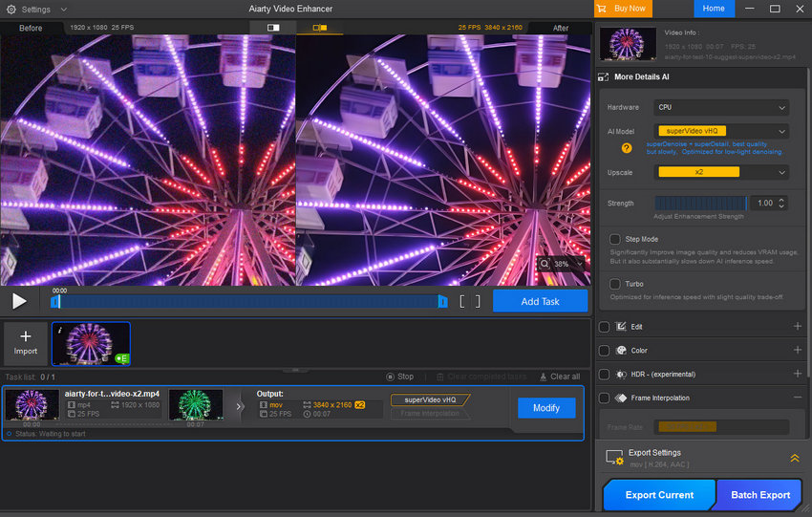Click the Export Settings gear monitor icon
This screenshot has width=812, height=517.
click(614, 458)
